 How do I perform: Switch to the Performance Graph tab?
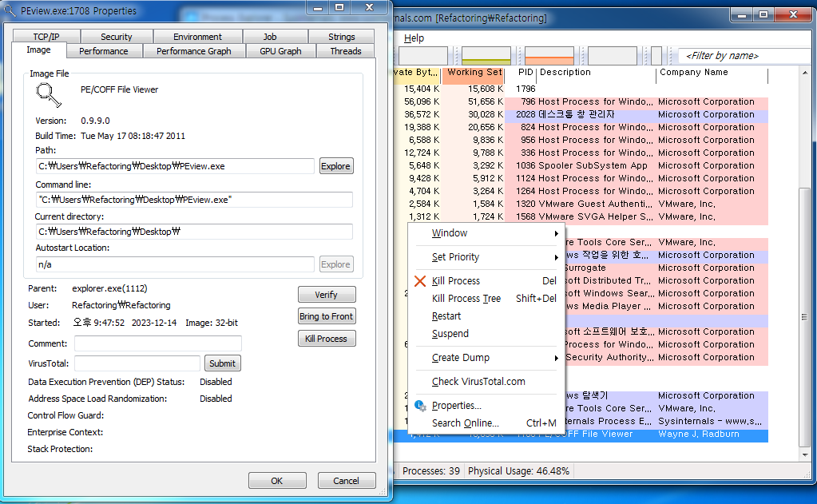[194, 51]
